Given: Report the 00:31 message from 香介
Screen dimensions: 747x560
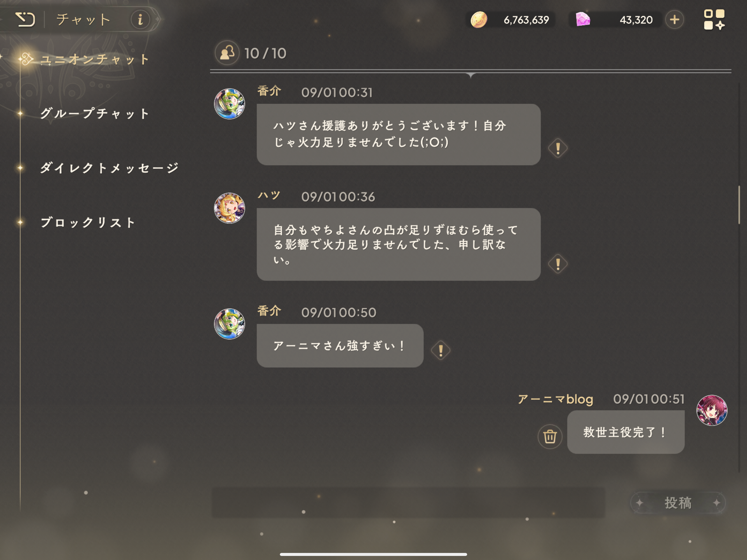Looking at the screenshot, I should [x=558, y=148].
